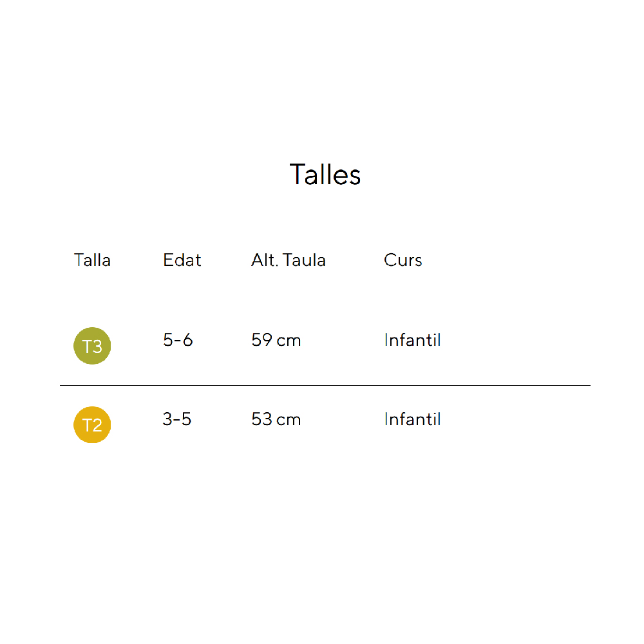Click Infantil in the T3 row
The image size is (644, 644).
pos(412,339)
